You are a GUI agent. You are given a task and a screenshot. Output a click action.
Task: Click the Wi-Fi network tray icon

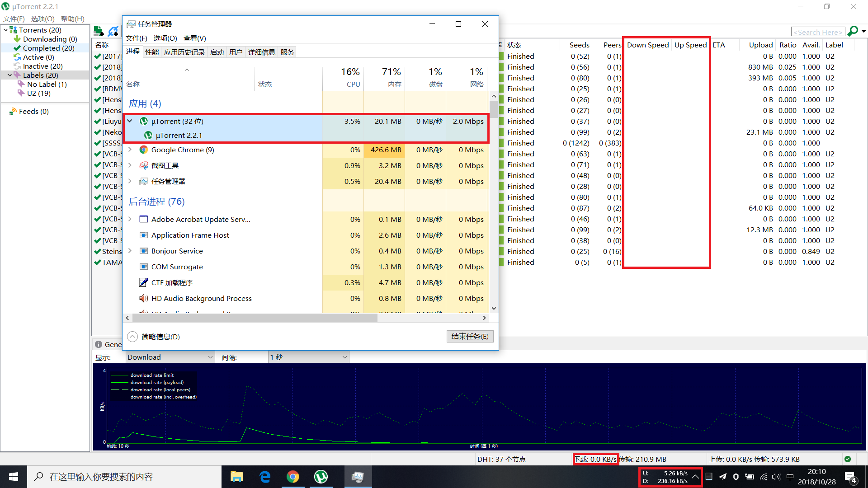point(763,476)
